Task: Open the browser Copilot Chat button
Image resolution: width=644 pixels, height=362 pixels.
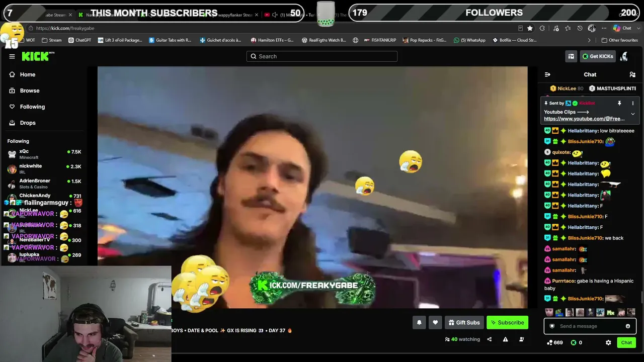Action: pos(622,28)
